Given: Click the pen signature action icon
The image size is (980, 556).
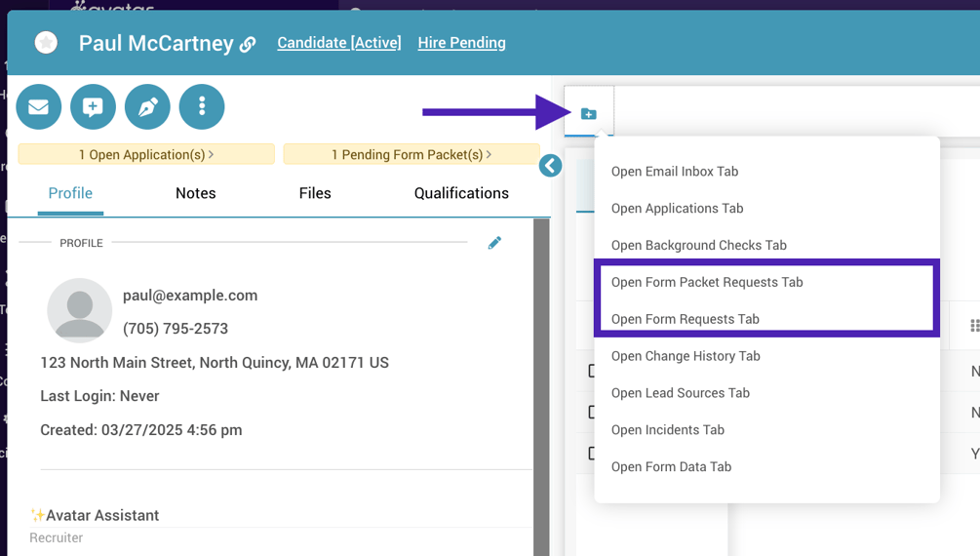Looking at the screenshot, I should [147, 107].
